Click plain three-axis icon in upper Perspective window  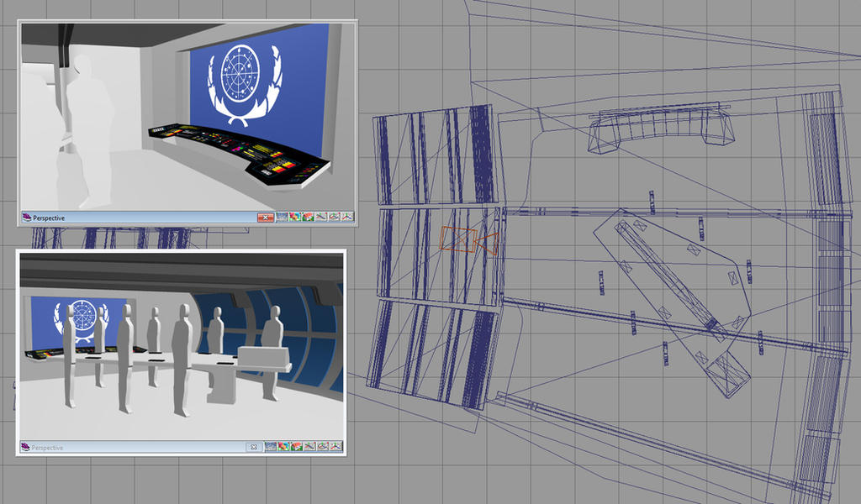pos(347,218)
